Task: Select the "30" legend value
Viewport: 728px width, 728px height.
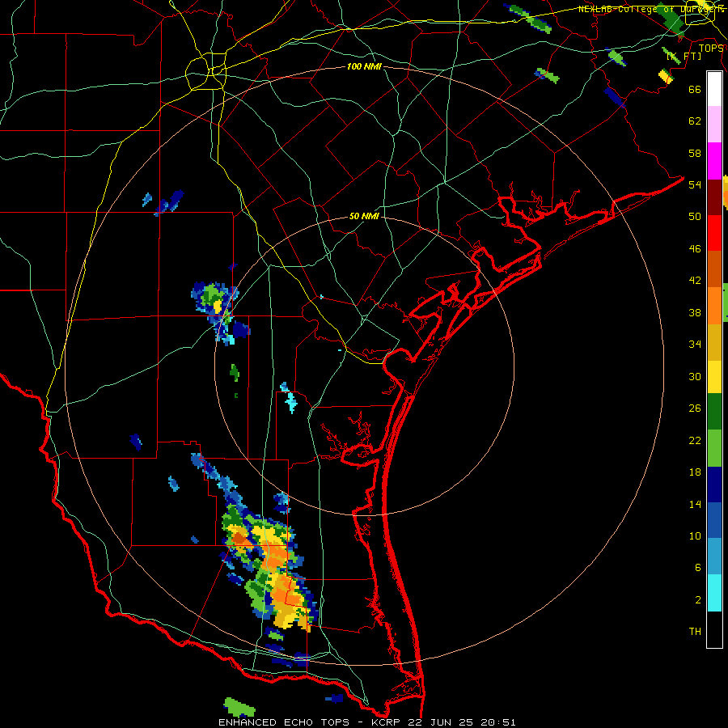Action: coord(695,376)
